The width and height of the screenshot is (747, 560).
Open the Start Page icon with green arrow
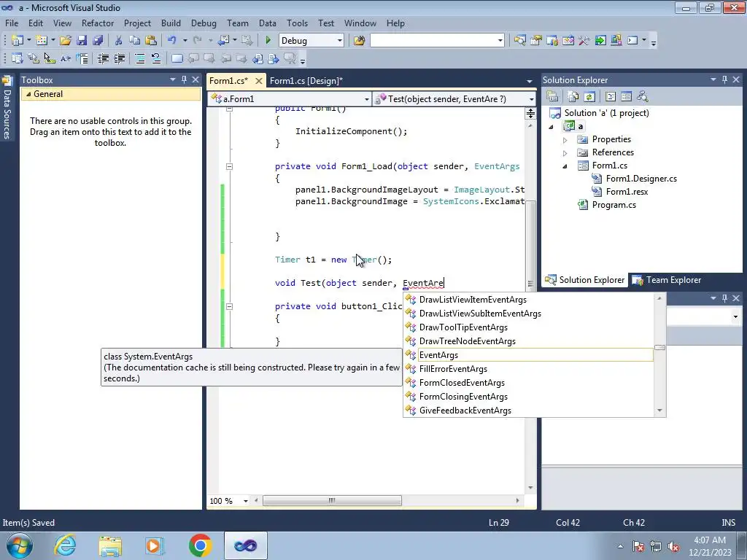pos(600,41)
